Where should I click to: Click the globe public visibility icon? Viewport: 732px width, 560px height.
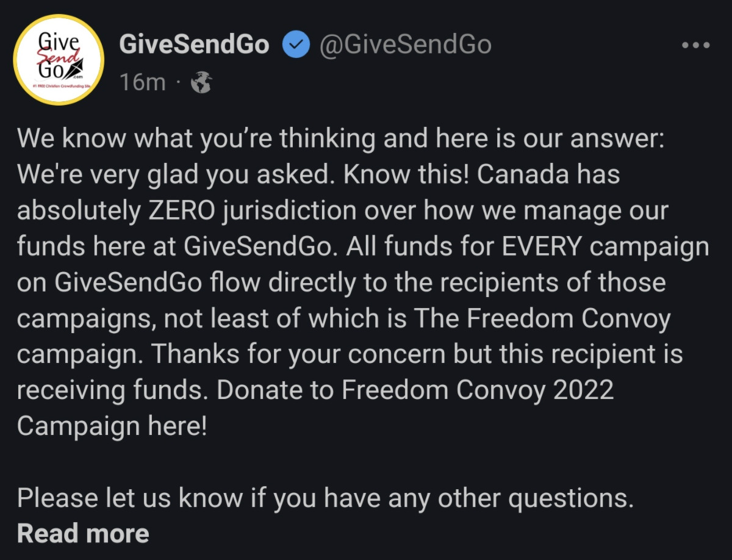pos(201,82)
